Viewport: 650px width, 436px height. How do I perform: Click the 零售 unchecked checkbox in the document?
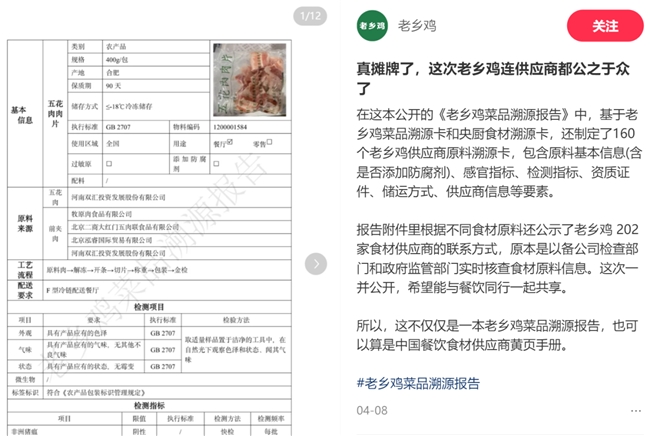(x=269, y=142)
